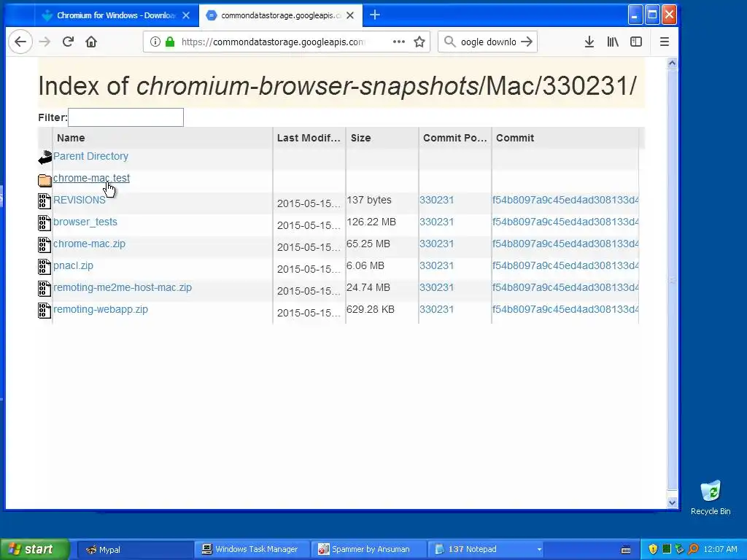Open commit hash link in browser_tests row
This screenshot has height=560, width=747.
click(565, 222)
